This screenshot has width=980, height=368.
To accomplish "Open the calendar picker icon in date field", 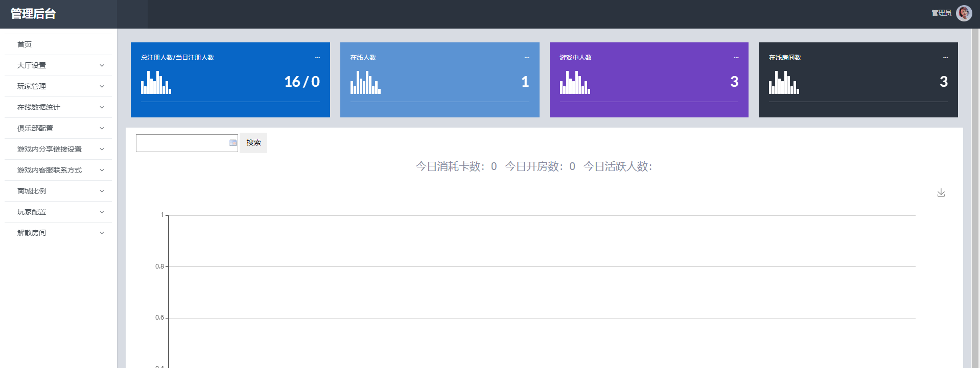I will click(233, 143).
